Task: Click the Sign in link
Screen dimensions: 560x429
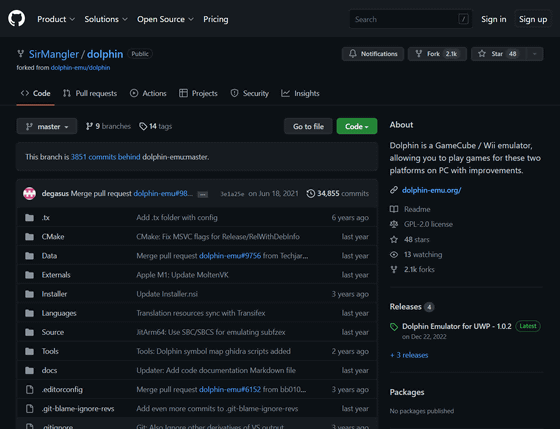Action: click(x=494, y=19)
